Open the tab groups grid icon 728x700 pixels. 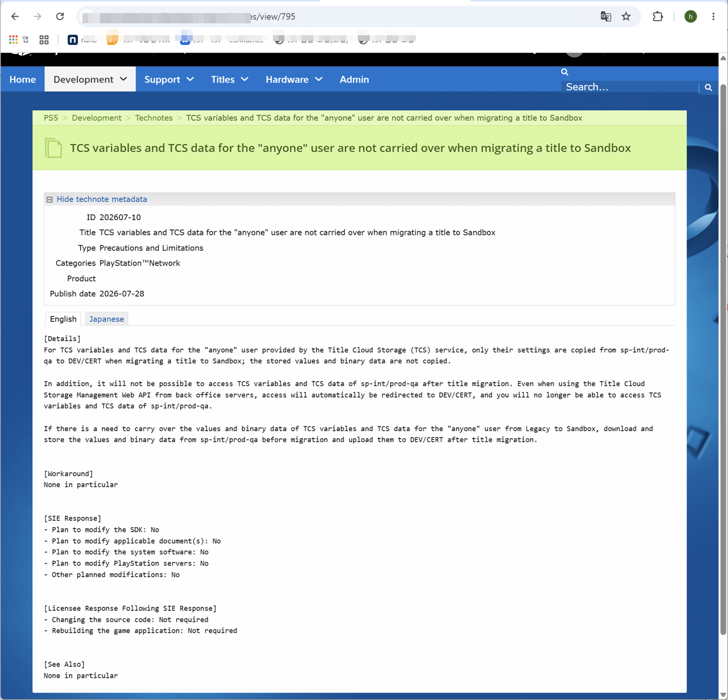coord(44,39)
